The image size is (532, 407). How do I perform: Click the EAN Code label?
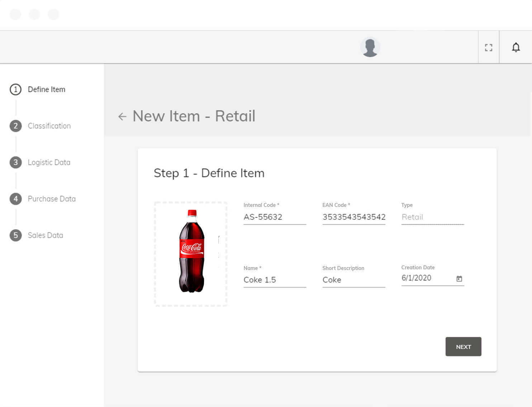click(336, 205)
